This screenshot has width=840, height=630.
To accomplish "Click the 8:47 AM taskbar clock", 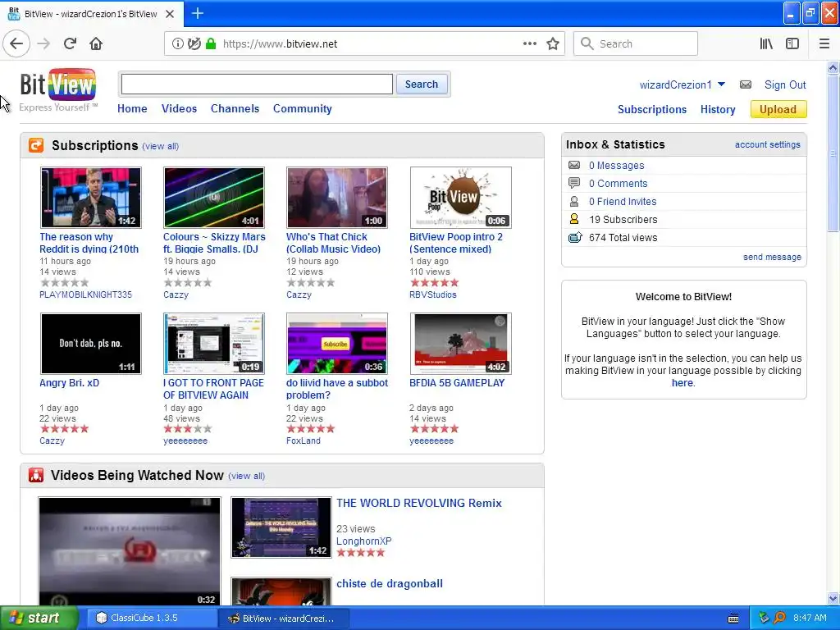I will click(810, 618).
